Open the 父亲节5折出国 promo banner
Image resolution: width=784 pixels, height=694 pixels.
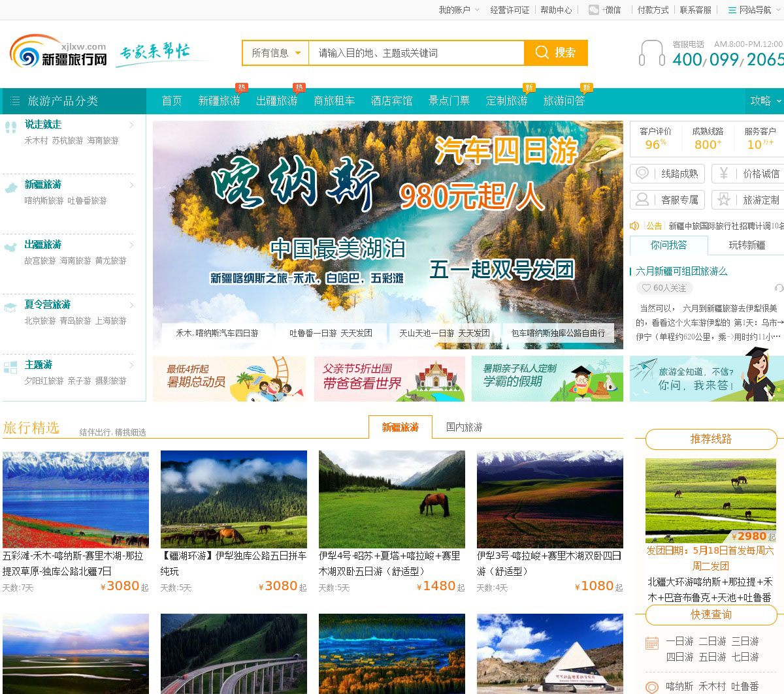[389, 379]
